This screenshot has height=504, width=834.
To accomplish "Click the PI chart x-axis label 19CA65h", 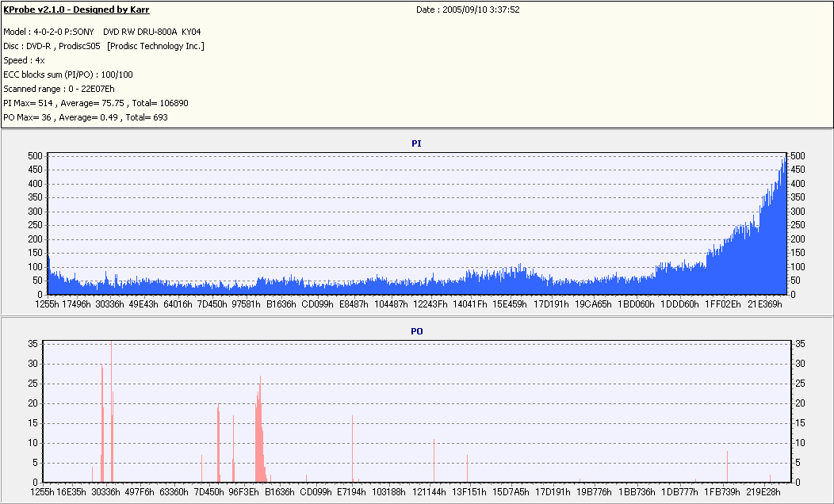I will point(593,304).
